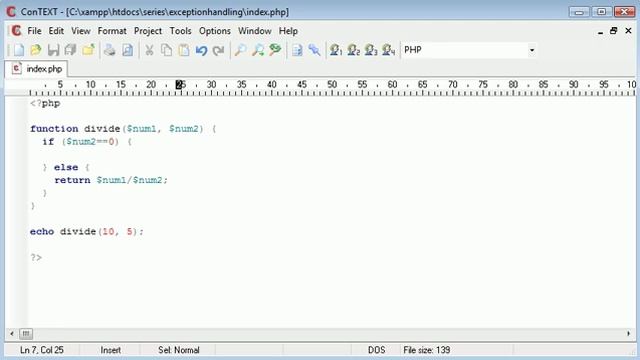Click the Undo arrow icon
This screenshot has width=640, height=360.
[201, 50]
